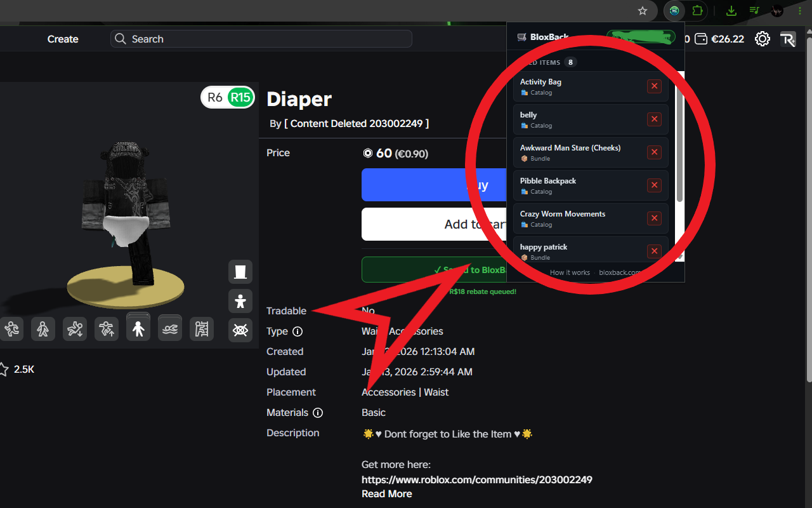Click the blue Buy button
812x508 pixels.
tap(434, 185)
